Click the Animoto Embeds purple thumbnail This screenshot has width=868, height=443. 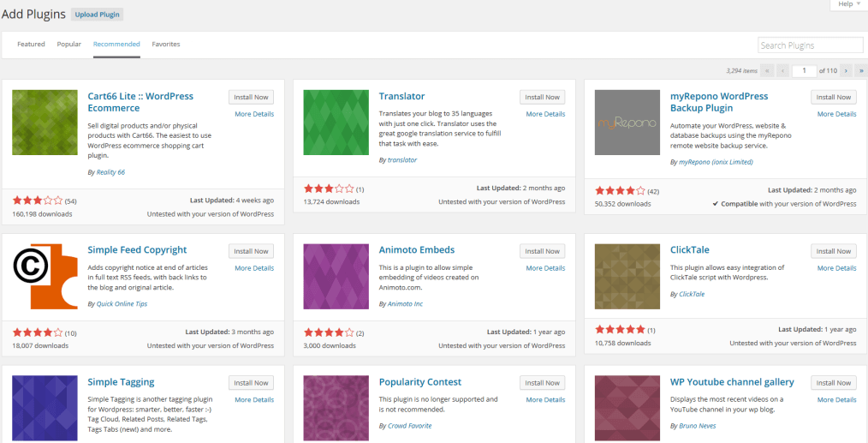336,277
